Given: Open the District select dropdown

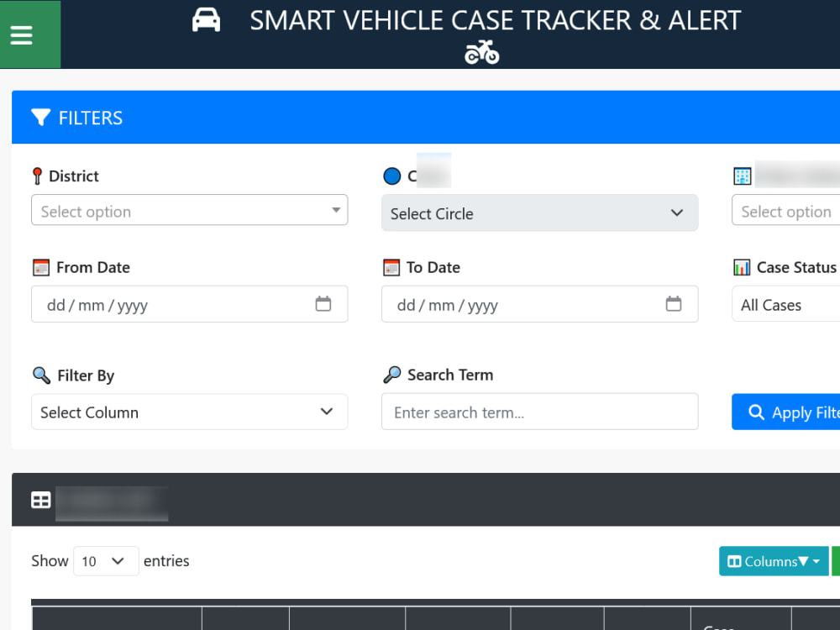Looking at the screenshot, I should [190, 210].
